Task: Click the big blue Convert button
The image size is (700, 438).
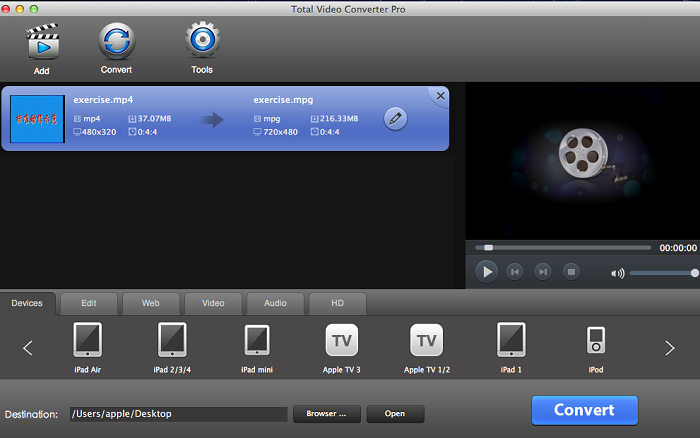Action: 584,410
